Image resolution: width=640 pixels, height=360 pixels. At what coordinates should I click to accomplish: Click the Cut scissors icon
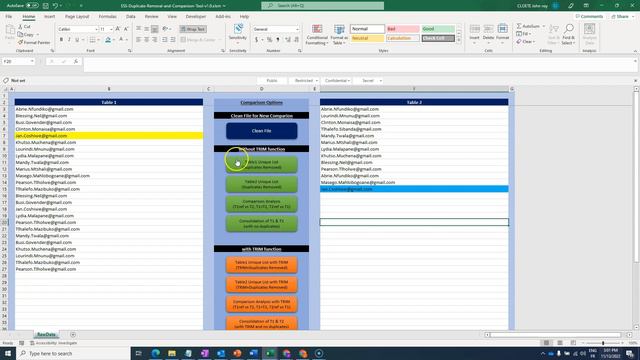click(20, 27)
